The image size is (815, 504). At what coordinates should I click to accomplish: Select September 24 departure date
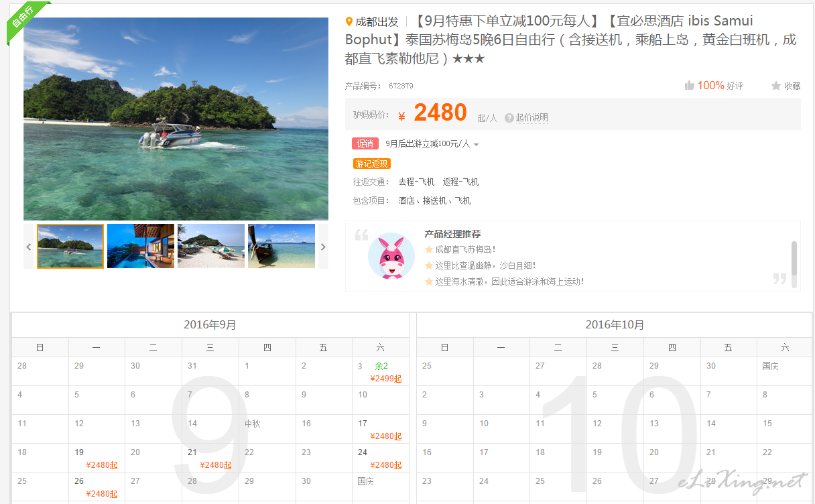tap(380, 458)
